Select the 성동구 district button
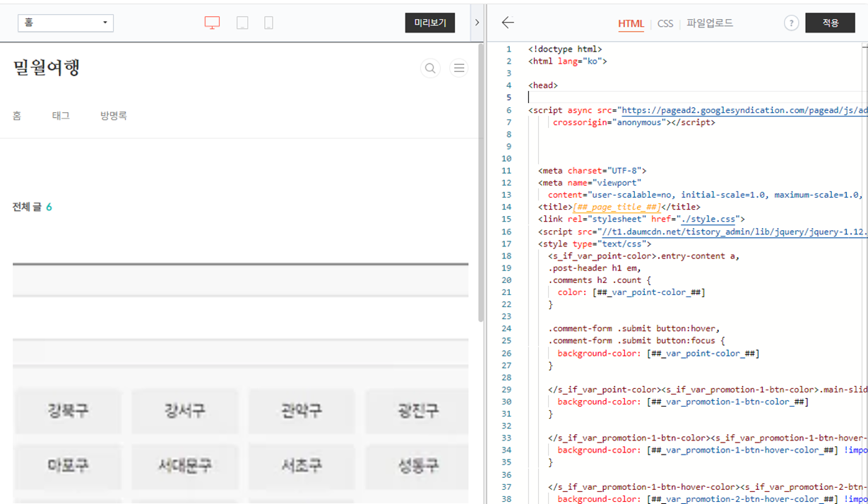Viewport: 868px width, 504px height. (x=417, y=466)
